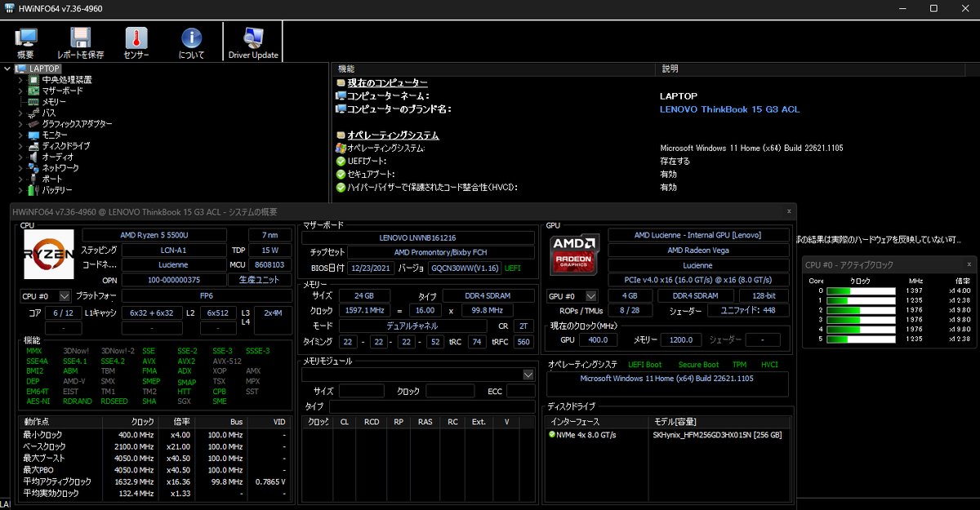Expand the 中央処理装置 tree node
Image resolution: width=980 pixels, height=510 pixels.
(20, 80)
